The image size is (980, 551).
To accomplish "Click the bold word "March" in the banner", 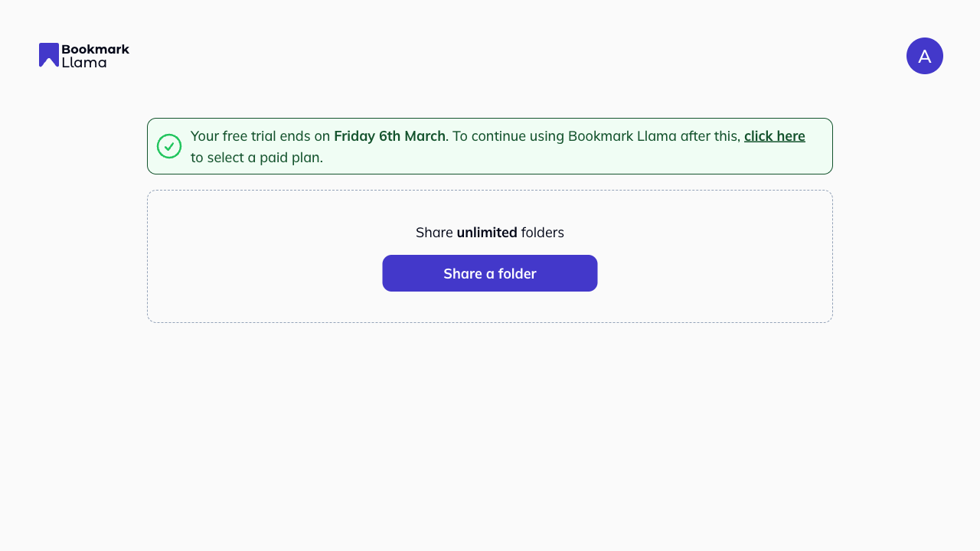I will (425, 136).
